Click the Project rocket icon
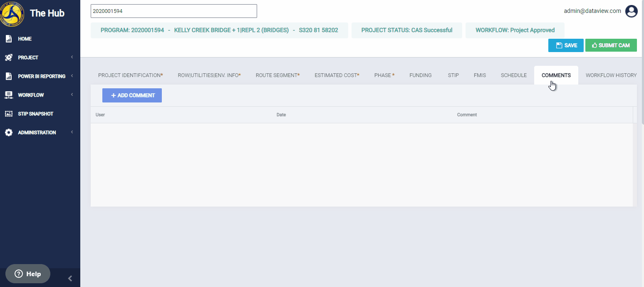This screenshot has height=287, width=644. click(8, 57)
